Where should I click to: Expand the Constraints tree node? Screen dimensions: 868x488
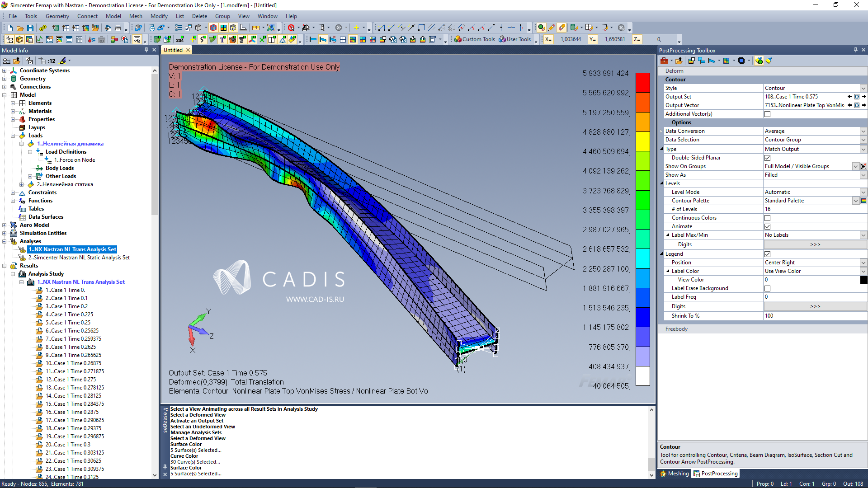point(13,192)
